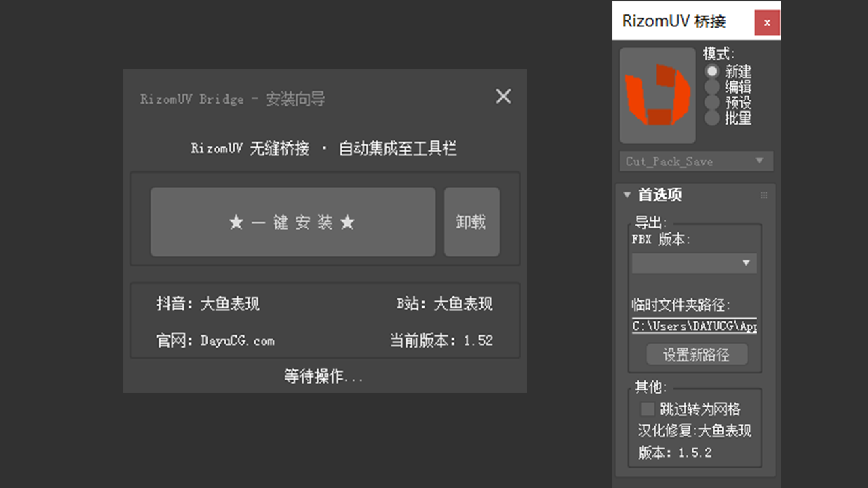The width and height of the screenshot is (868, 488).
Task: Click the 官网: DayuCG.com text
Action: coord(215,340)
